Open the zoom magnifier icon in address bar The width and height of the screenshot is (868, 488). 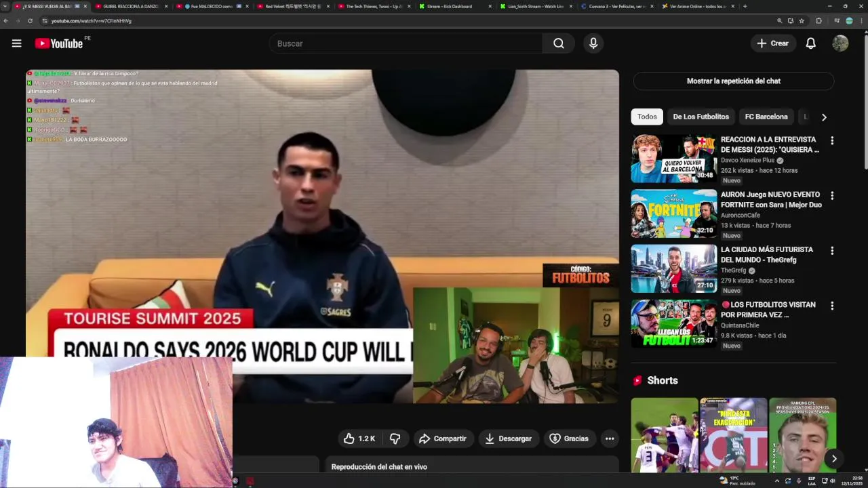coord(780,21)
